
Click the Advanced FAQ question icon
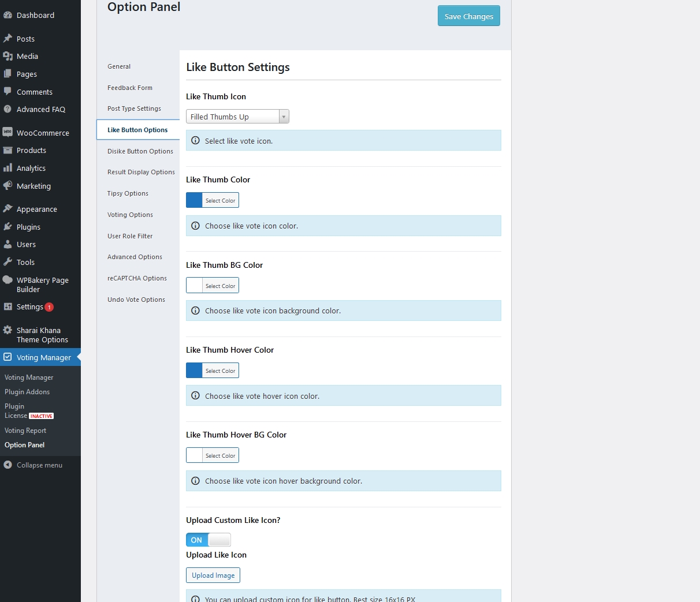click(x=8, y=109)
